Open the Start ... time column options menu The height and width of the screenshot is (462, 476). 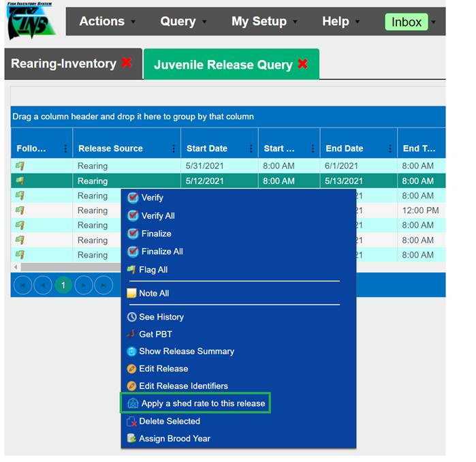313,149
